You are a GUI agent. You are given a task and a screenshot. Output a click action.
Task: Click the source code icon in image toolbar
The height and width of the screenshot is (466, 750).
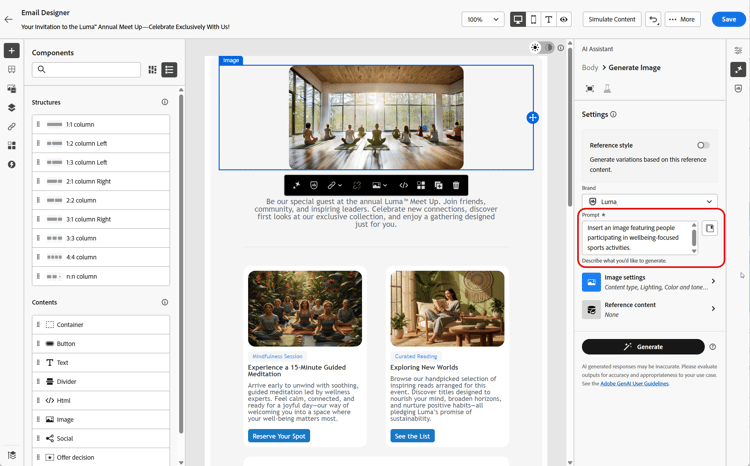[x=404, y=185]
